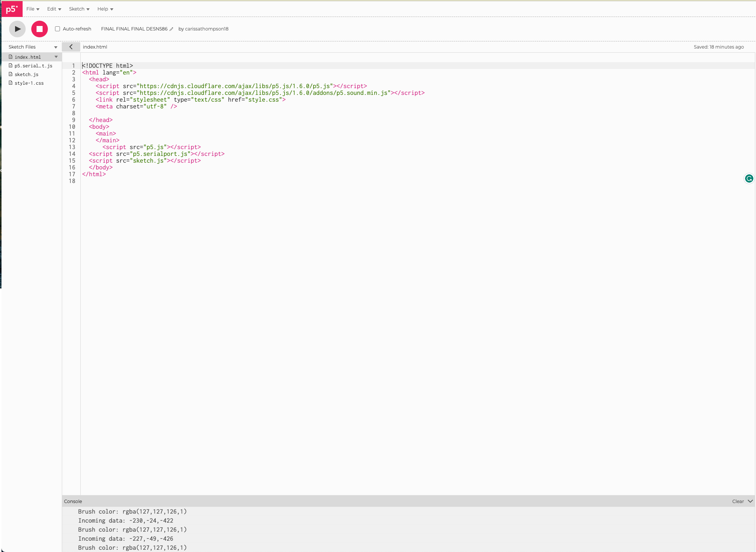This screenshot has height=552, width=756.
Task: Collapse the console with chevron
Action: click(x=750, y=501)
